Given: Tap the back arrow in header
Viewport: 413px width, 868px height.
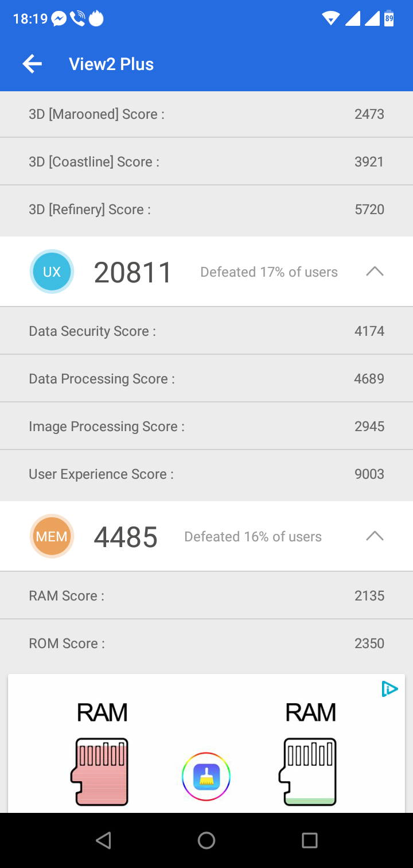Looking at the screenshot, I should 32,64.
